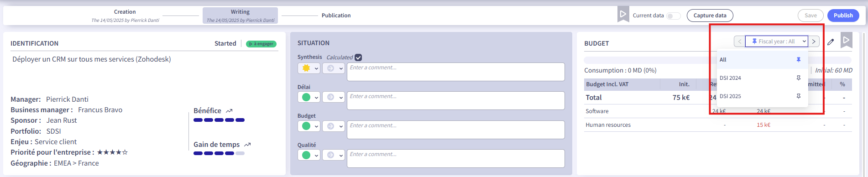Unpin the All fiscal year option
This screenshot has width=868, height=177.
tap(799, 60)
